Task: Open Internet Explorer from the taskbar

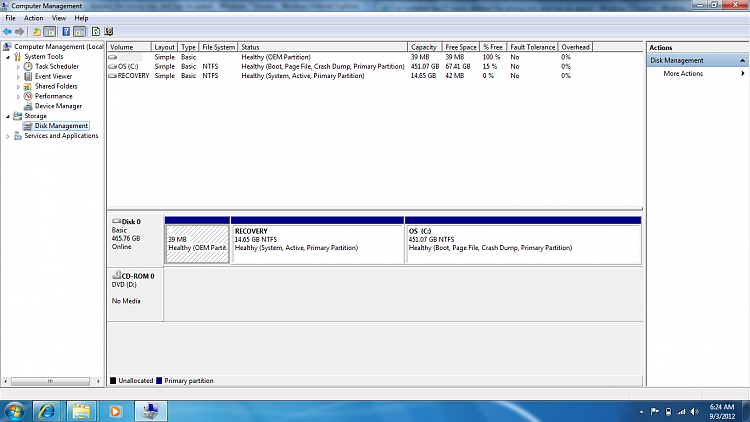Action: pyautogui.click(x=46, y=411)
